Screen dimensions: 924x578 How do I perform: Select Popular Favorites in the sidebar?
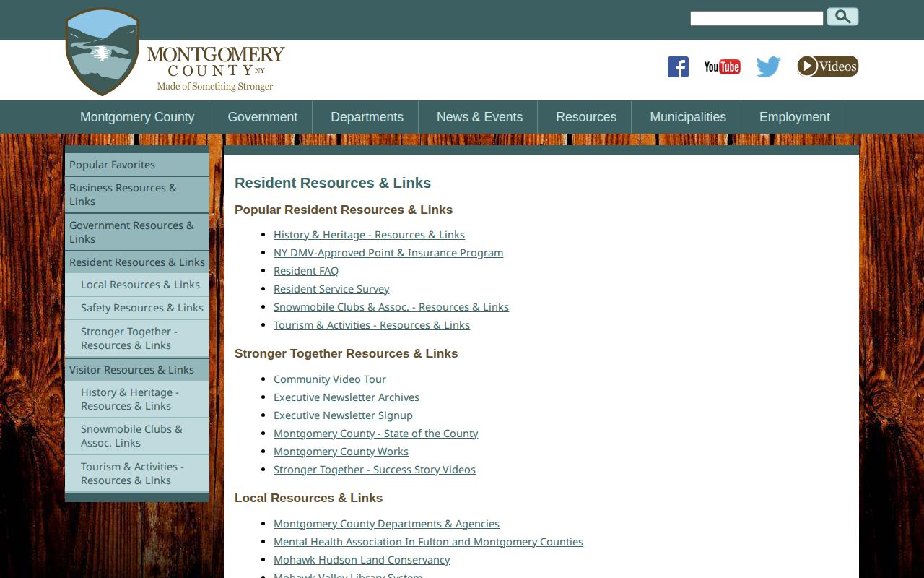pos(137,165)
